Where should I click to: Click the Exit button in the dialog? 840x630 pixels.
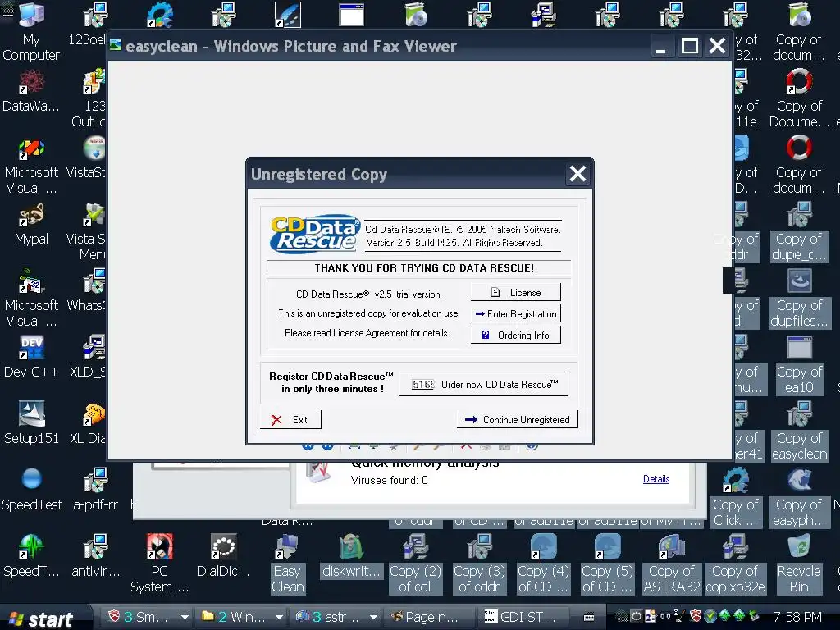(x=290, y=419)
